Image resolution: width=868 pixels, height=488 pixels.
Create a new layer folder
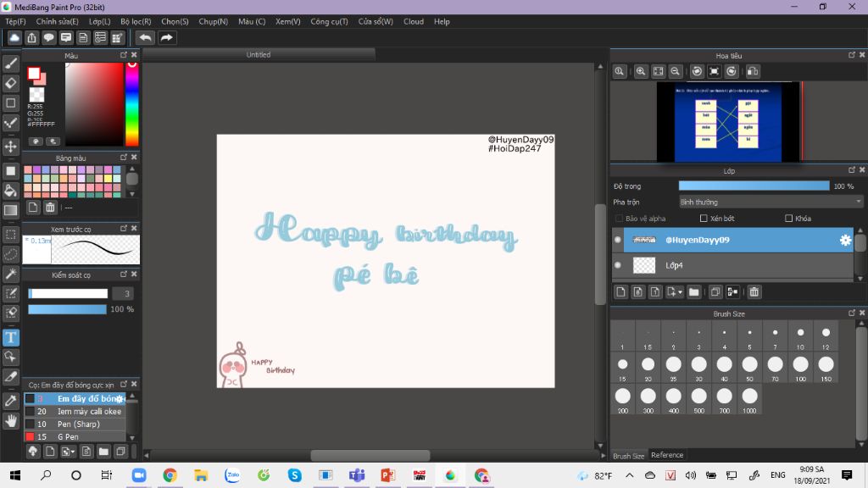[694, 292]
